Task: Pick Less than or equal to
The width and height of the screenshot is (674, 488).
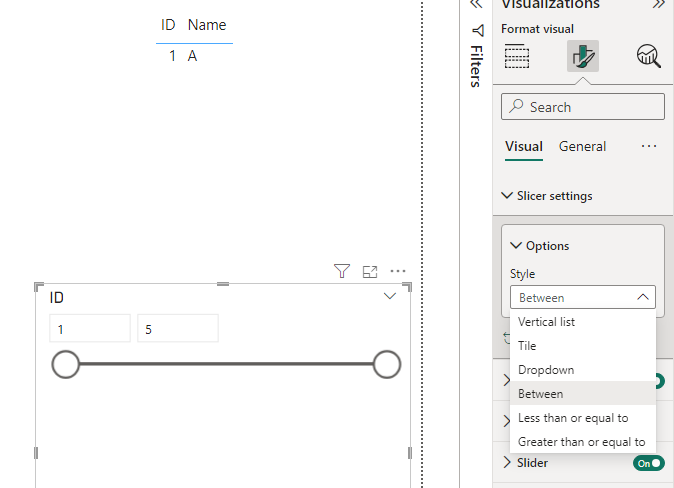Action: tap(582, 418)
